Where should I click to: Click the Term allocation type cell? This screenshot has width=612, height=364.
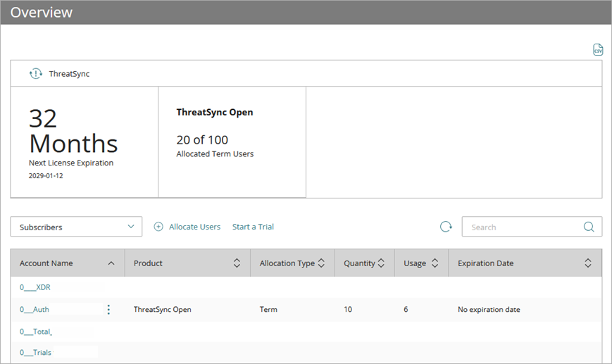pos(268,309)
